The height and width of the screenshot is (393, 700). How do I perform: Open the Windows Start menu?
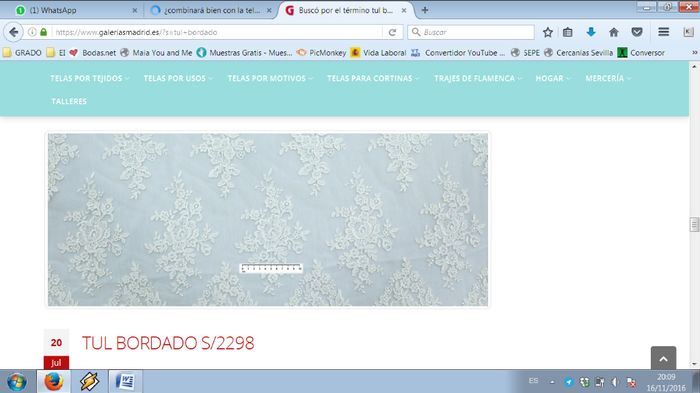pyautogui.click(x=17, y=382)
